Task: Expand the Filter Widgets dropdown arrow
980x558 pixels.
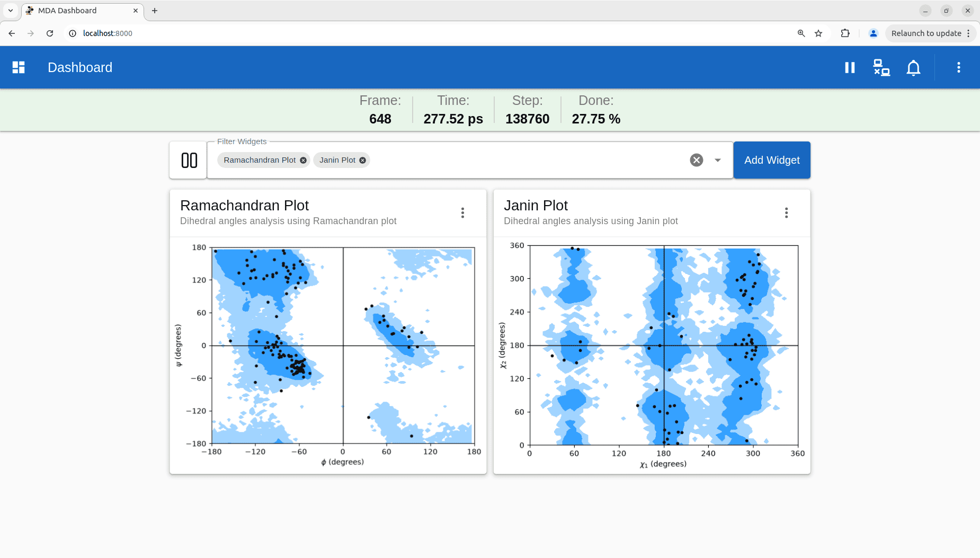Action: click(717, 160)
